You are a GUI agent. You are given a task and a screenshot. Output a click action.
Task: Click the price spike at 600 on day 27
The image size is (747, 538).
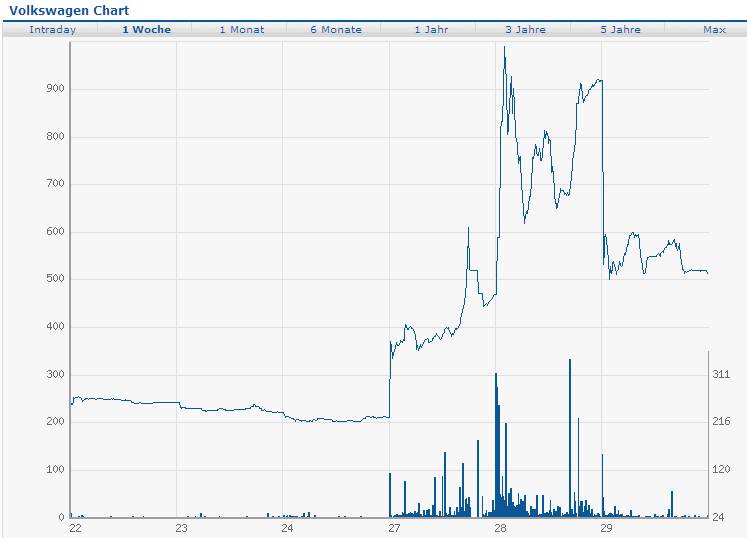coord(468,229)
